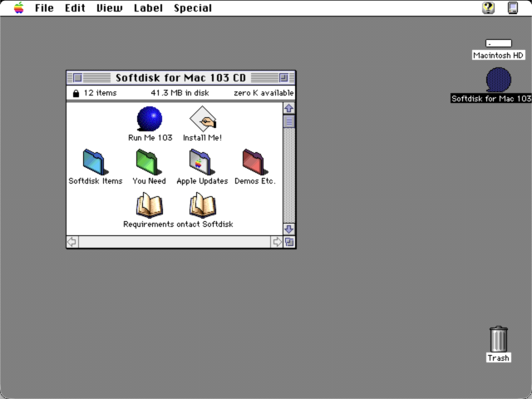The height and width of the screenshot is (399, 532).
Task: Click the window's scroll up arrow
Action: tap(289, 108)
